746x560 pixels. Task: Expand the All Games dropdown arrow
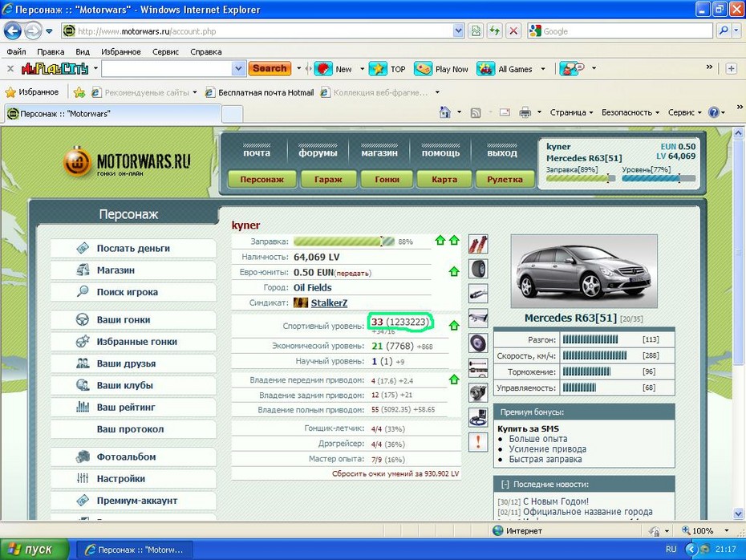click(543, 69)
